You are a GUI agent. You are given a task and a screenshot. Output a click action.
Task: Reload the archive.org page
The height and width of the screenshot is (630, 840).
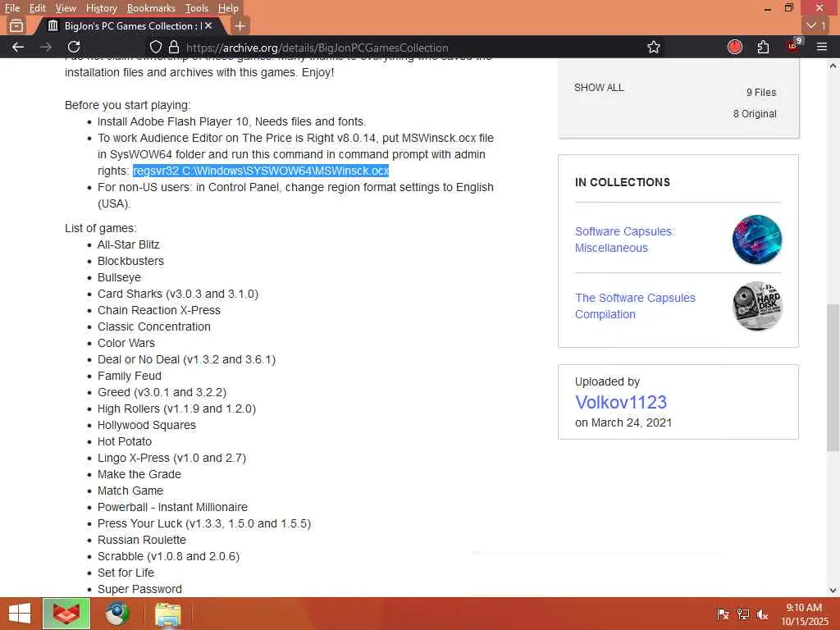tap(74, 47)
